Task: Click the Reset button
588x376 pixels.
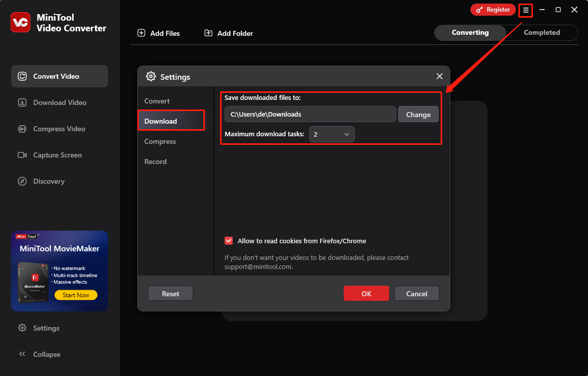Action: tap(170, 294)
